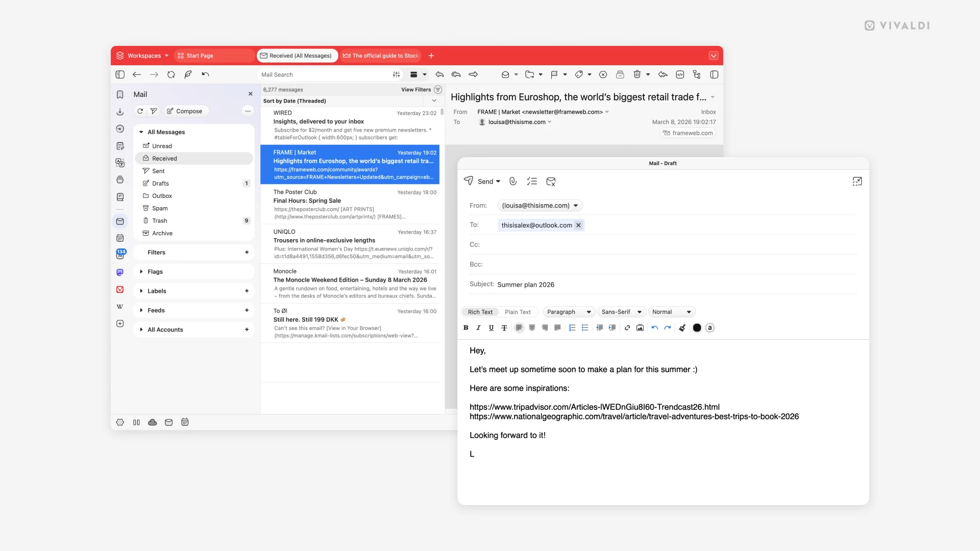Undo the last edit in the composer
Screen dimensions: 980x551
[654, 328]
